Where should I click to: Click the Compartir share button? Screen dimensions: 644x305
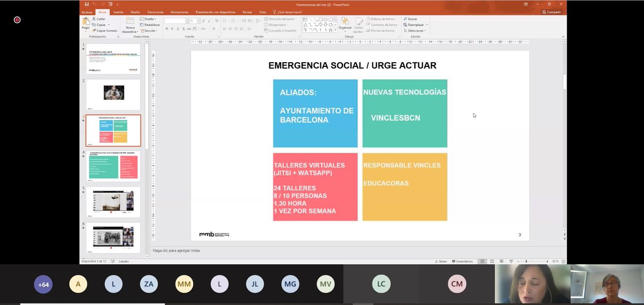click(551, 12)
